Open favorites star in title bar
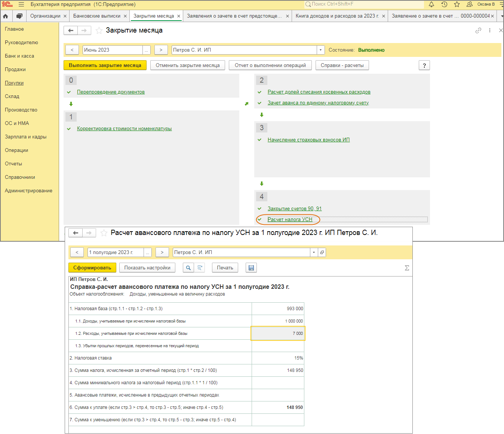The width and height of the screenshot is (504, 434). (457, 4)
